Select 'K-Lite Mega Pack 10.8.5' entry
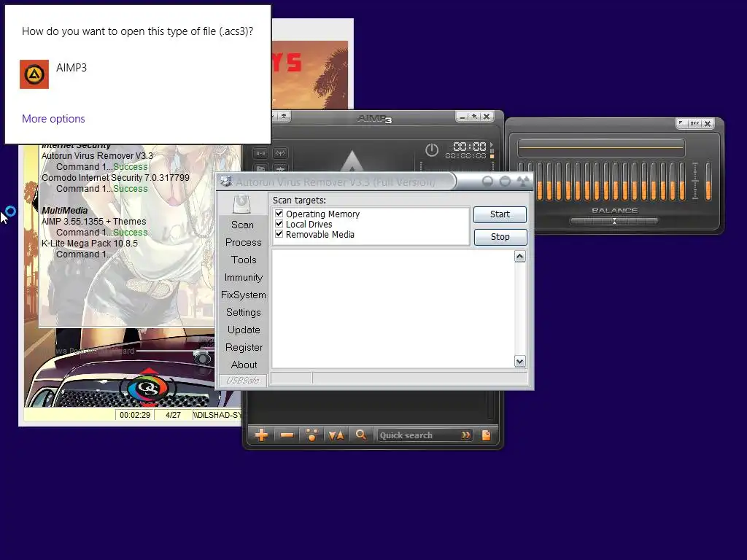The image size is (747, 560). (x=90, y=244)
